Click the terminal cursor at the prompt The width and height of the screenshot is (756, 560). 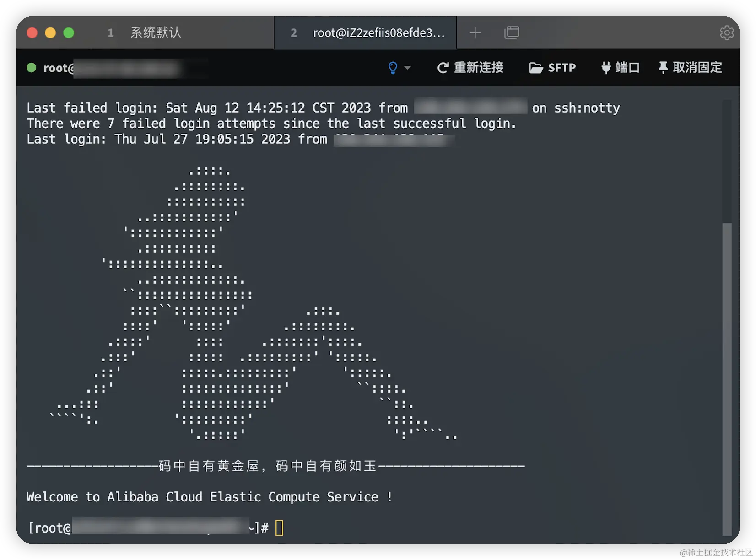pyautogui.click(x=279, y=528)
